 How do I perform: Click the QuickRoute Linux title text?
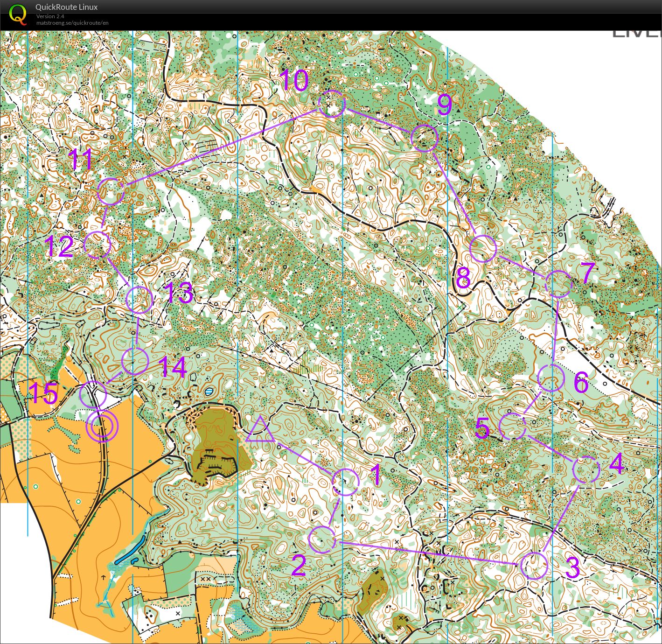(67, 7)
